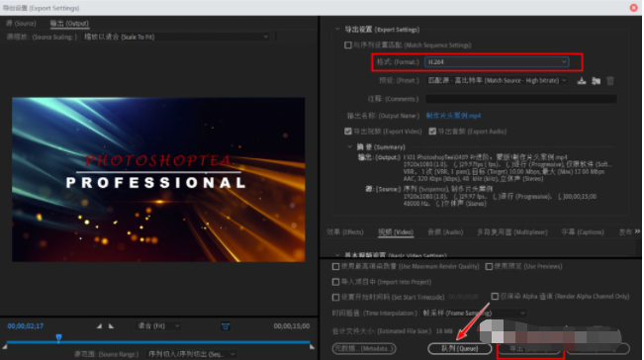This screenshot has width=644, height=360.
Task: Open the Multiplexer tab
Action: pos(512,232)
